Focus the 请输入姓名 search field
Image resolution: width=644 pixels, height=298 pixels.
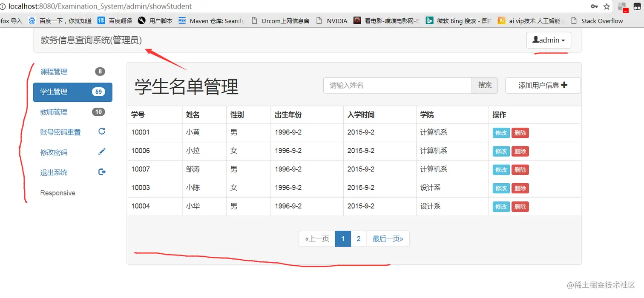pyautogui.click(x=397, y=85)
